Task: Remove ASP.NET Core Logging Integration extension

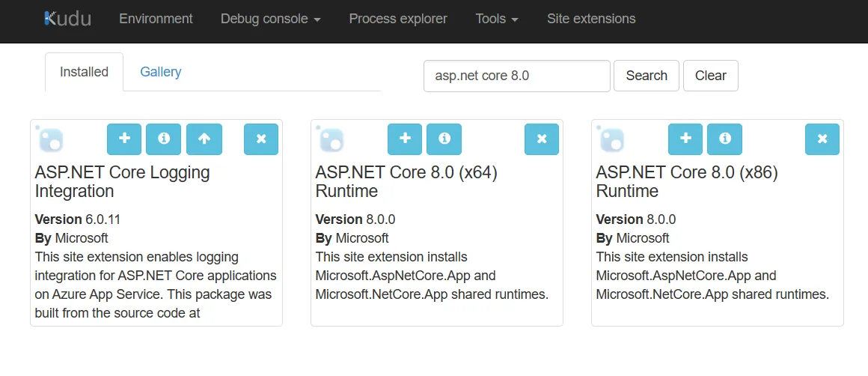Action: click(261, 139)
